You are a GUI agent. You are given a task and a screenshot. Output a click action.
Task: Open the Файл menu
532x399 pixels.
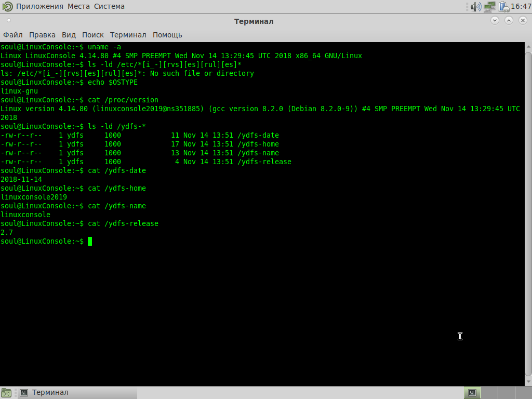pos(13,35)
